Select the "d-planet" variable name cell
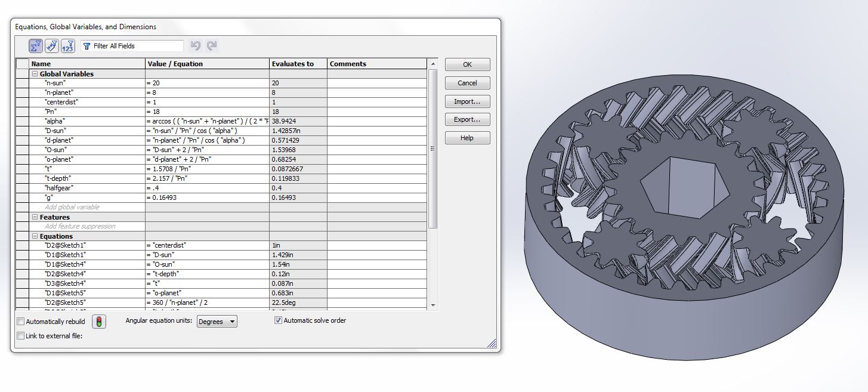The image size is (868, 392). click(87, 140)
